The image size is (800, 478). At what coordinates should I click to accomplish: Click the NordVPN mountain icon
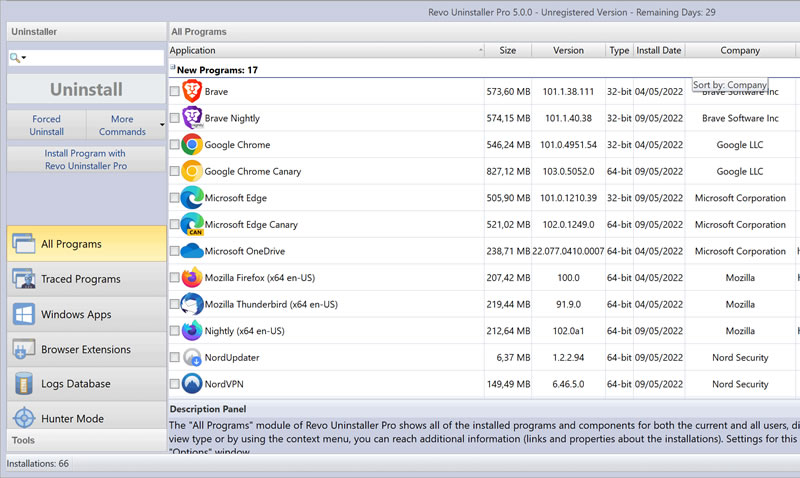192,384
